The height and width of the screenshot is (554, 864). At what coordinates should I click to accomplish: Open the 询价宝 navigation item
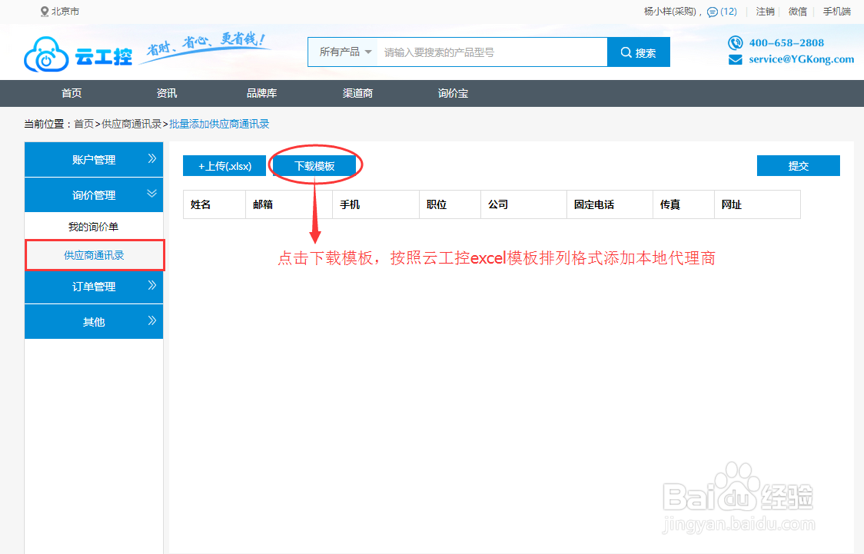pyautogui.click(x=453, y=93)
